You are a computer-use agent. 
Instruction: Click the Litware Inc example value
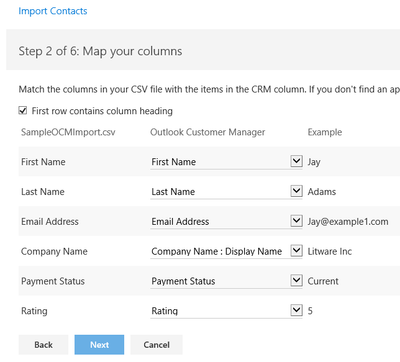click(x=330, y=251)
